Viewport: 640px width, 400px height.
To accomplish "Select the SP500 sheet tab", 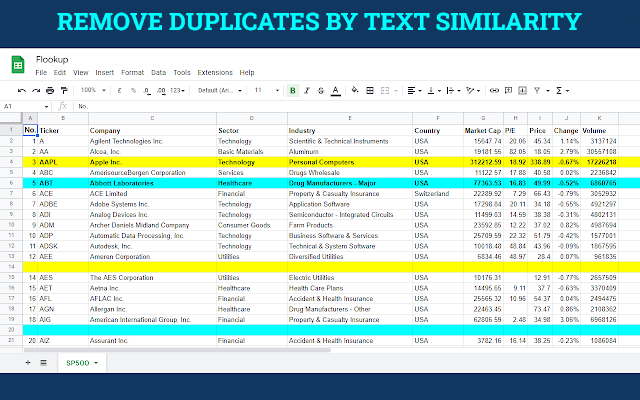I will 79,361.
